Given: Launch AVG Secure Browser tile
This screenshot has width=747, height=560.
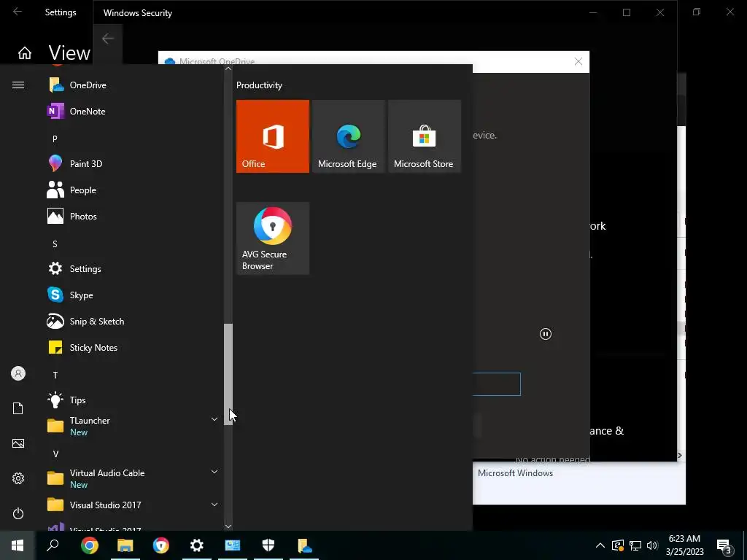Looking at the screenshot, I should pyautogui.click(x=273, y=238).
